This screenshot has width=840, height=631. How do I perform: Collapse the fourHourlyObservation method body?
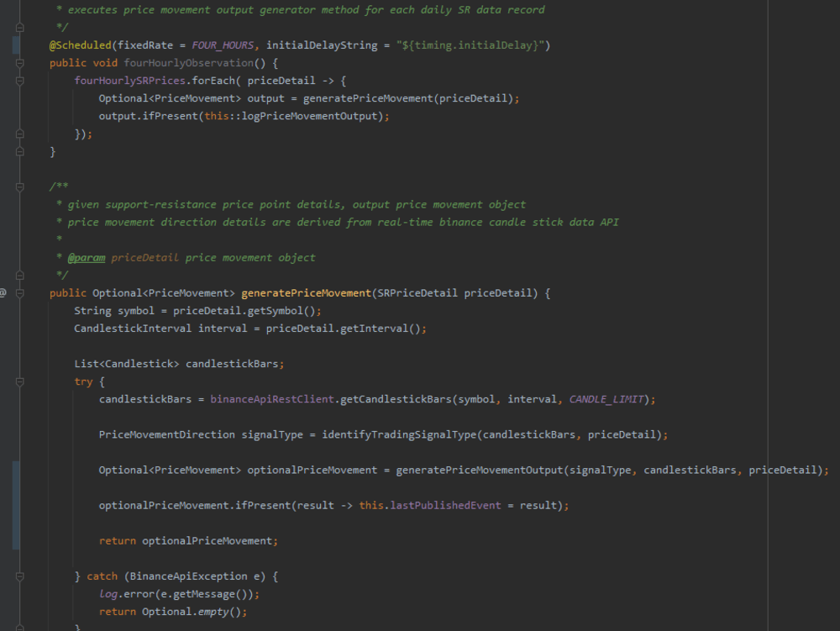coord(18,62)
